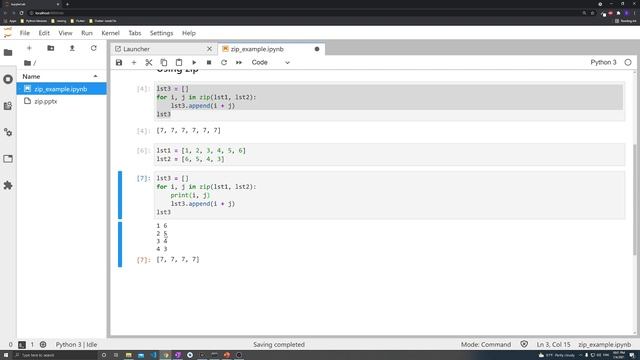Viewport: 640px width, 360px height.
Task: Click Ln 3, Col 15 status item
Action: tap(553, 344)
